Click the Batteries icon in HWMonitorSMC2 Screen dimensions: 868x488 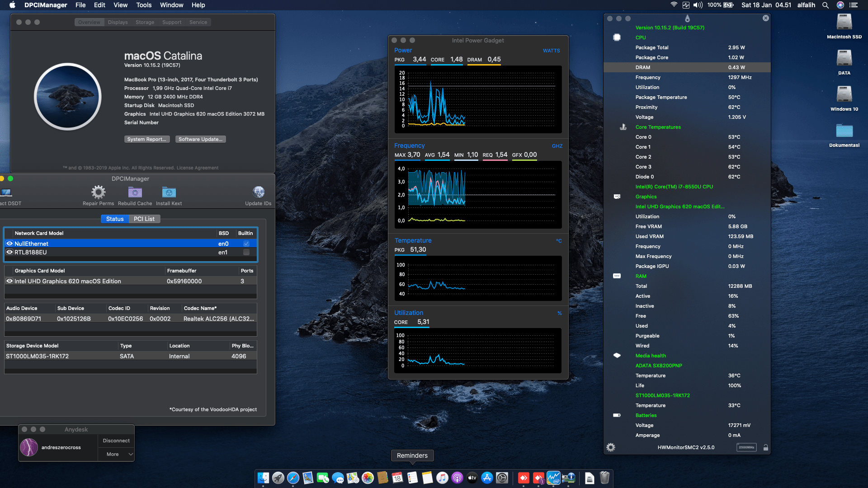[x=617, y=415]
